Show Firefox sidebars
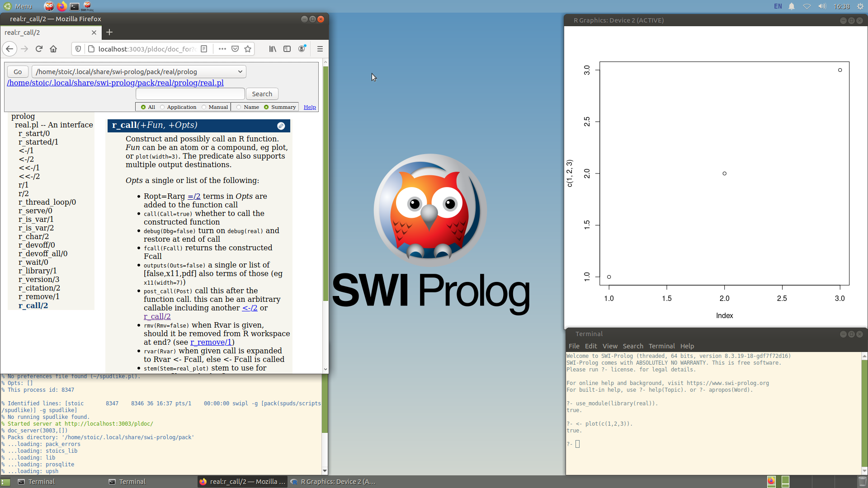868x488 pixels. [x=287, y=49]
